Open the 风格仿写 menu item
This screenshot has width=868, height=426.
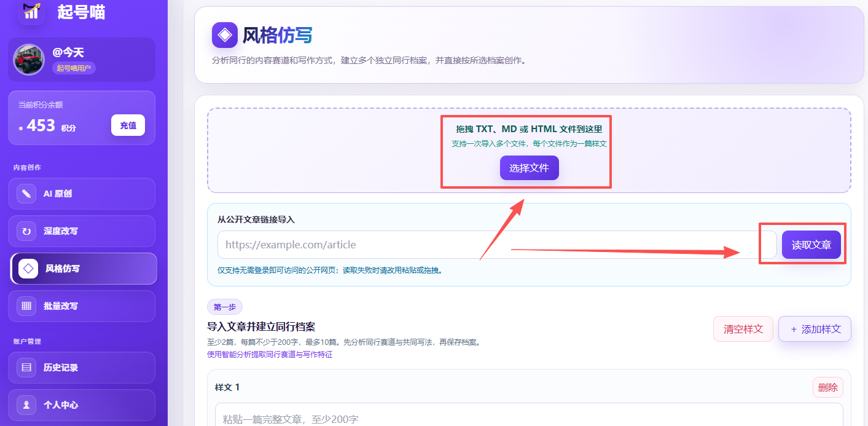(84, 269)
